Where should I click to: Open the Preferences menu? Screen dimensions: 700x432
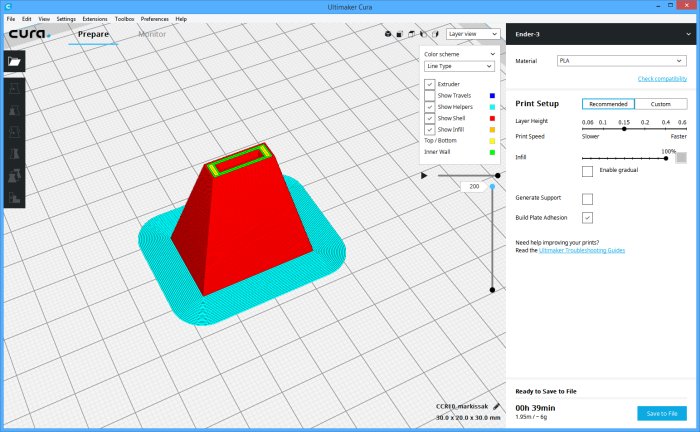(x=155, y=19)
